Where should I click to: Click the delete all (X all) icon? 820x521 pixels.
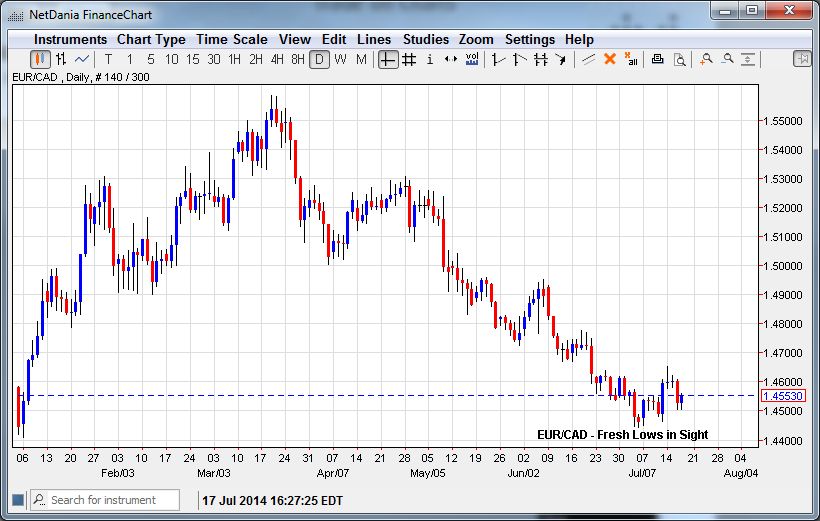631,60
